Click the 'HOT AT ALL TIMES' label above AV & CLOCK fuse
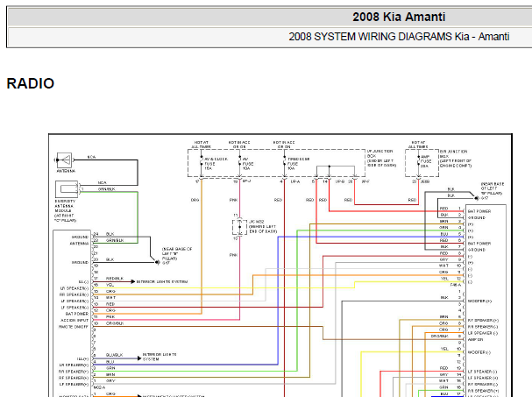 click(x=202, y=145)
